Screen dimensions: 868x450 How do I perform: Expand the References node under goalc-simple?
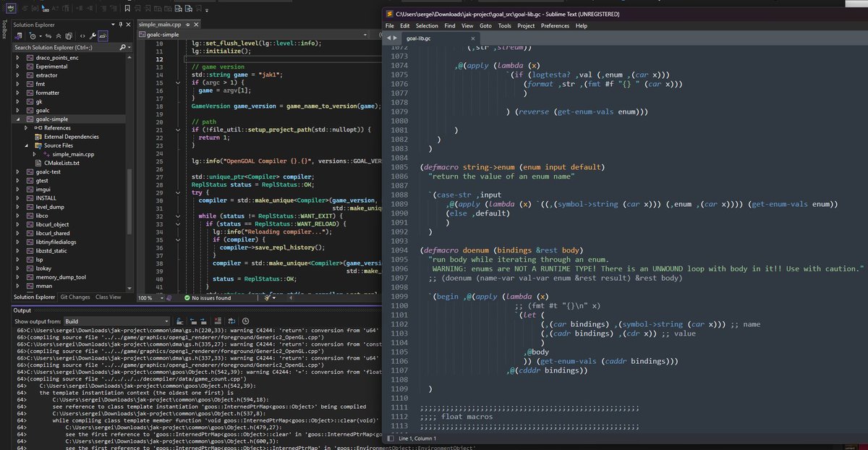25,128
